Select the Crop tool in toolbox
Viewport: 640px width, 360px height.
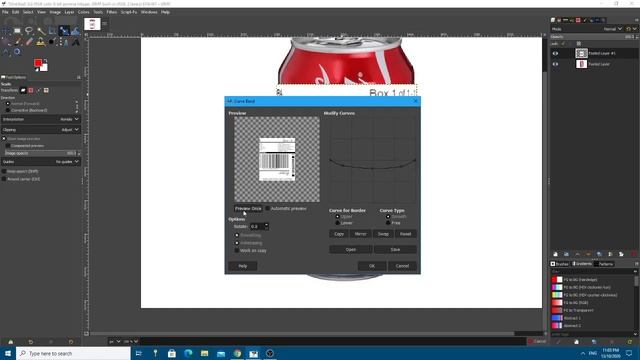(52, 31)
